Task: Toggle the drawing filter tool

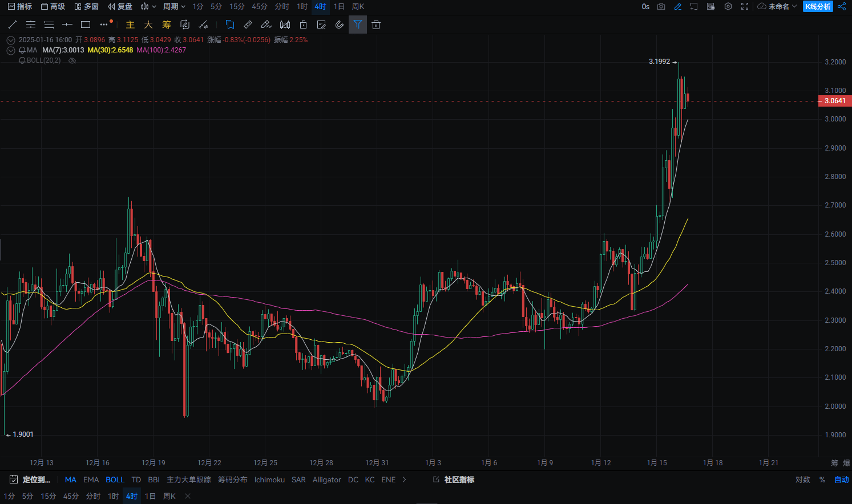Action: pos(358,25)
